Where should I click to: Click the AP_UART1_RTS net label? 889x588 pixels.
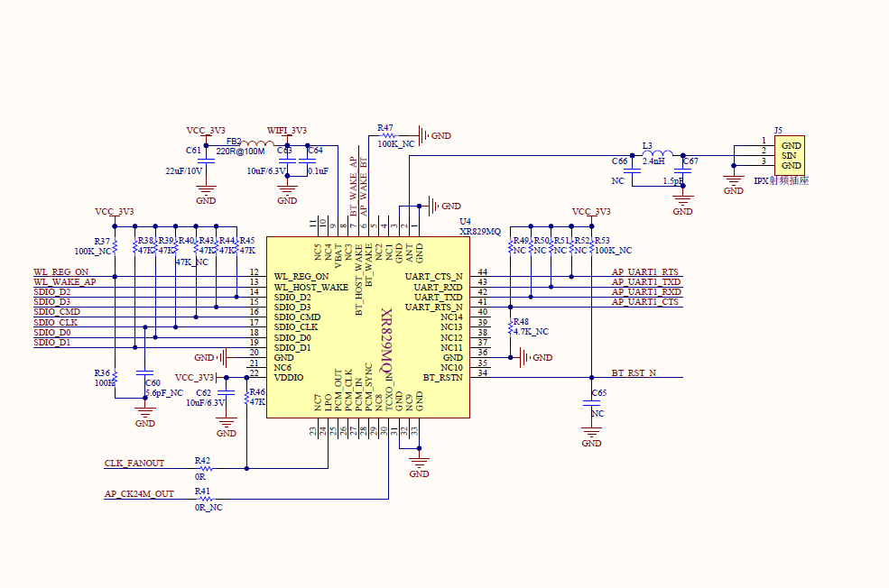(645, 272)
